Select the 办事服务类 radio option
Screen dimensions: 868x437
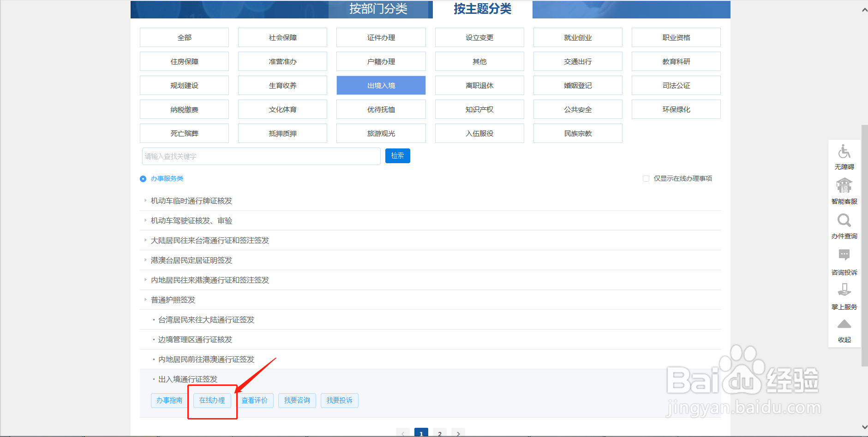pos(143,178)
